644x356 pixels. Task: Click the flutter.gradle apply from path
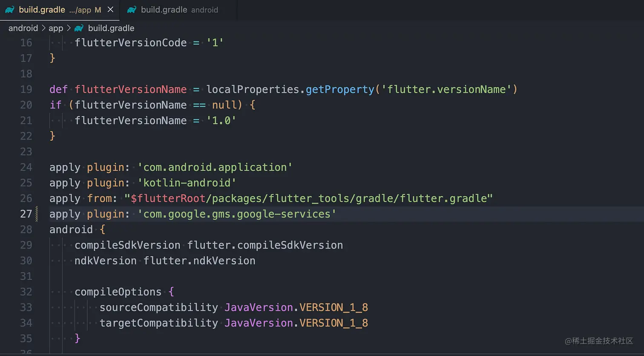[x=308, y=198]
